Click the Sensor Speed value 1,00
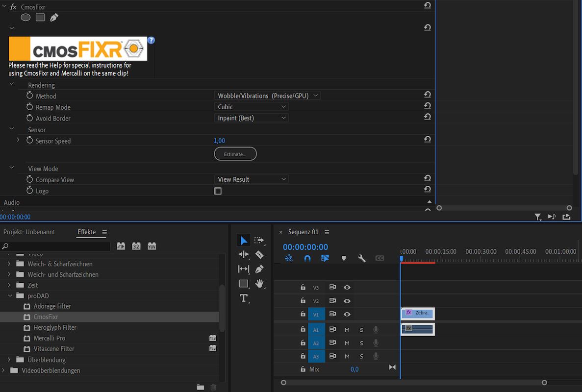Image resolution: width=582 pixels, height=392 pixels. (x=219, y=141)
